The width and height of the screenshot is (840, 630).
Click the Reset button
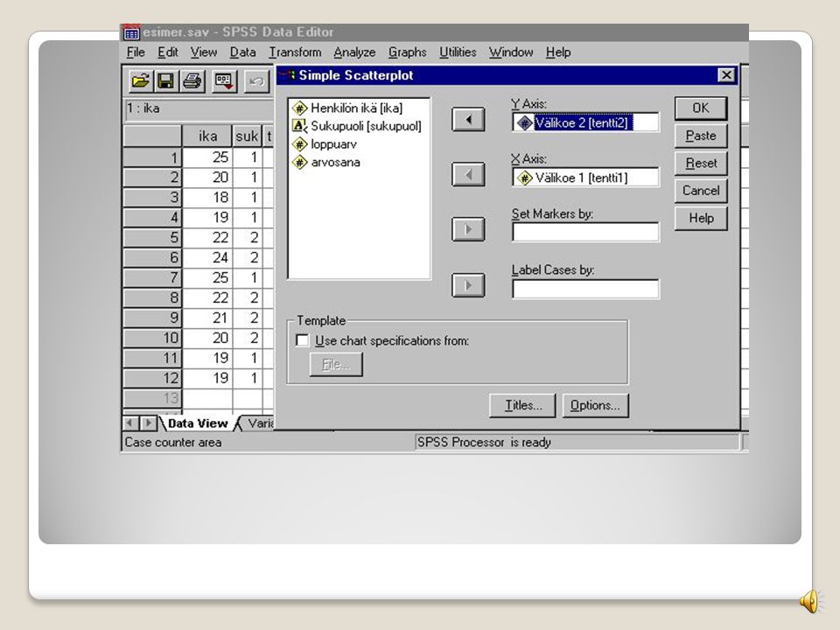[701, 163]
